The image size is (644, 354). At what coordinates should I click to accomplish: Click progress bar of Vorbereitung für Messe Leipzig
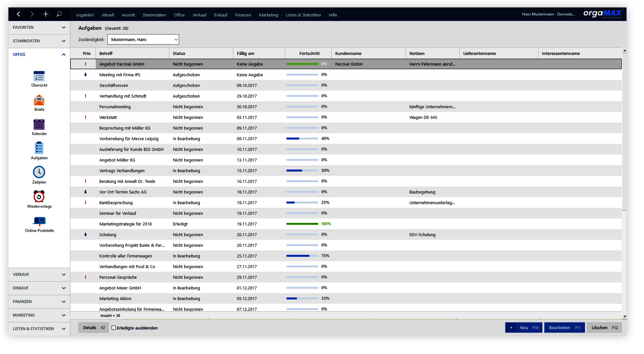point(302,139)
